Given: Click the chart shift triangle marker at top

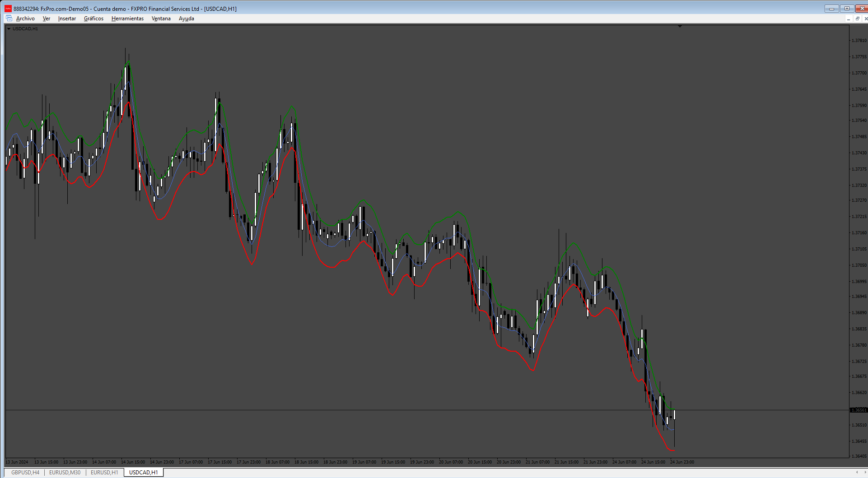Looking at the screenshot, I should click(680, 27).
